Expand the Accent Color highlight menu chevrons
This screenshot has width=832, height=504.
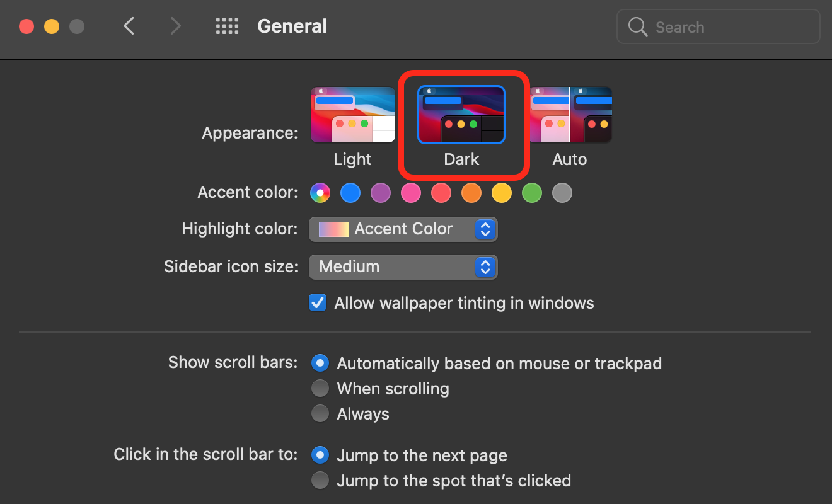click(x=485, y=229)
